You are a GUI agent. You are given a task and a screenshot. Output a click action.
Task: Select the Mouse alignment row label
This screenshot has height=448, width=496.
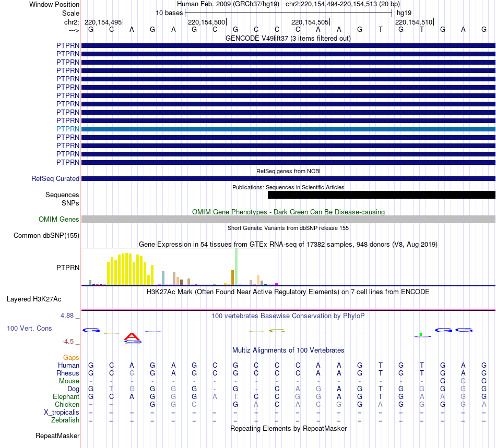pos(69,381)
